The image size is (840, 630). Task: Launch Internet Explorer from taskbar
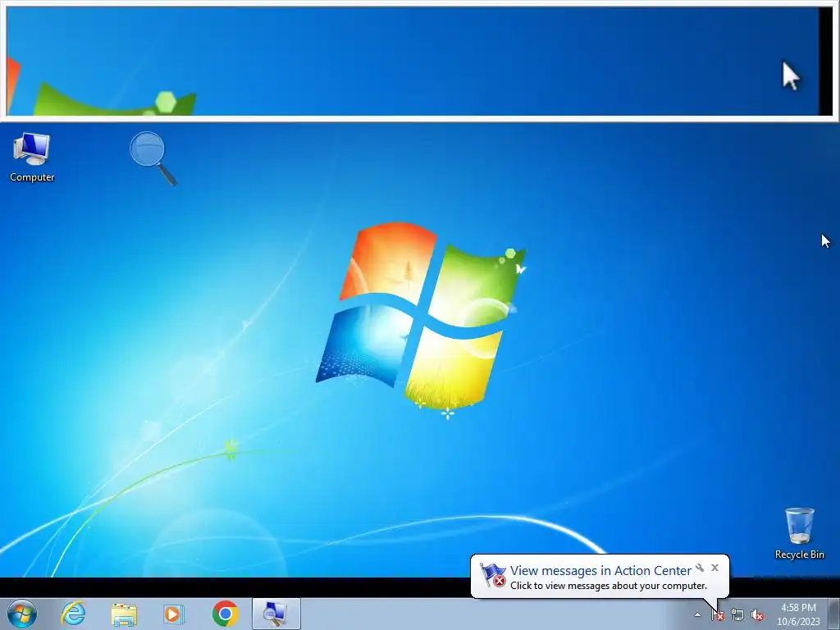[x=73, y=614]
